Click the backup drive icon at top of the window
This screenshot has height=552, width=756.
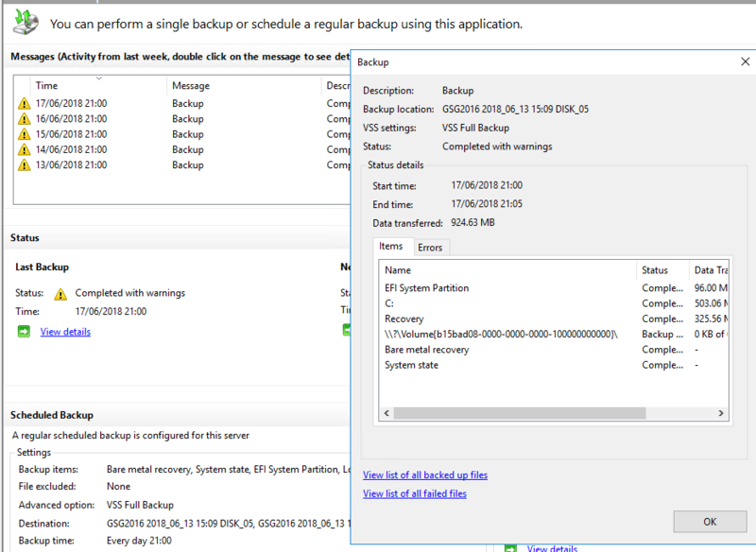23,21
